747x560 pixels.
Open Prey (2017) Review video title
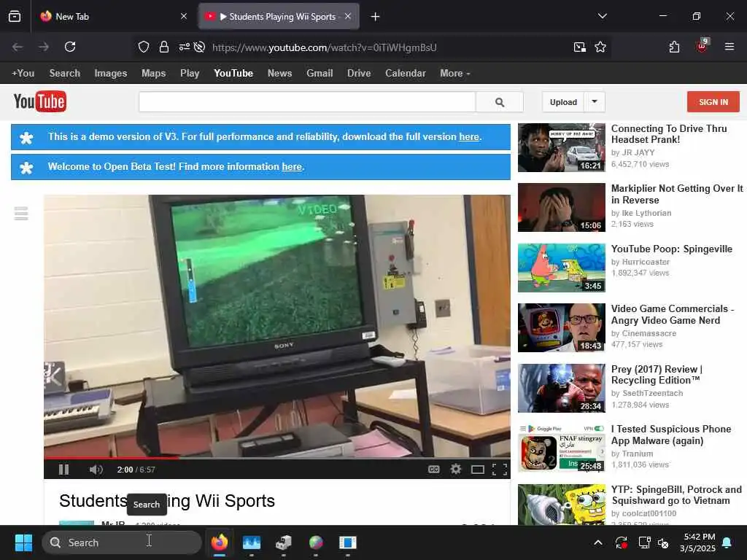click(x=657, y=375)
